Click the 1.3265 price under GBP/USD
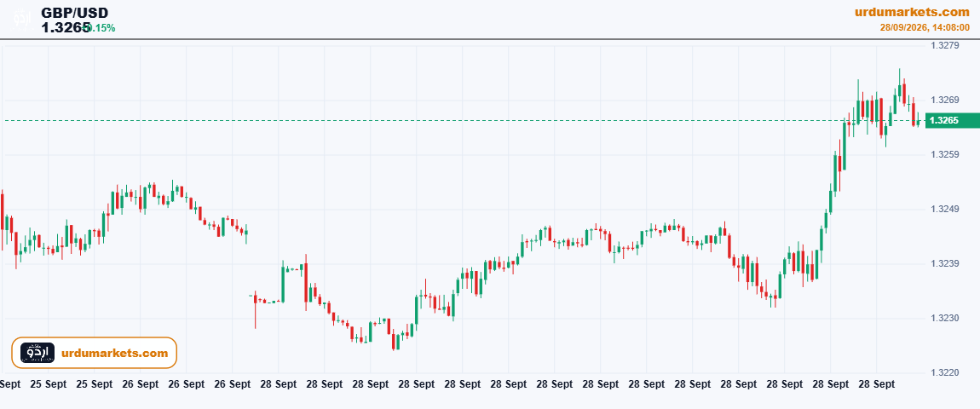Screen dimensions: 980x409 click(63, 27)
